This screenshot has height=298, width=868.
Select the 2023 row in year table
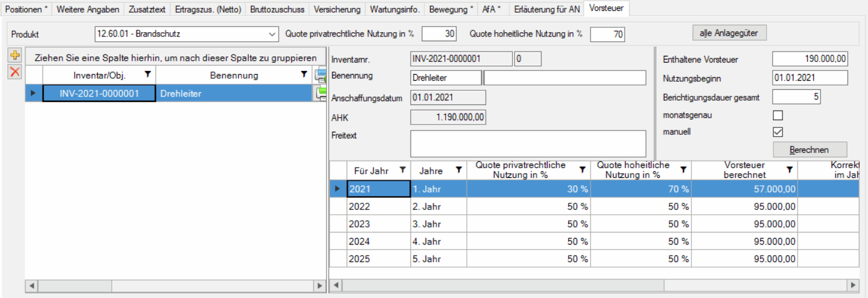pos(379,223)
